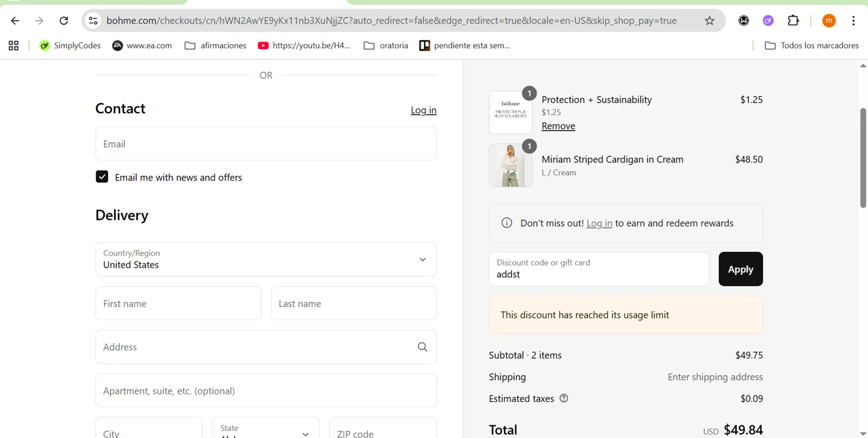Image resolution: width=868 pixels, height=438 pixels.
Task: Open the apps grid in bookmarks bar
Action: pos(14,46)
